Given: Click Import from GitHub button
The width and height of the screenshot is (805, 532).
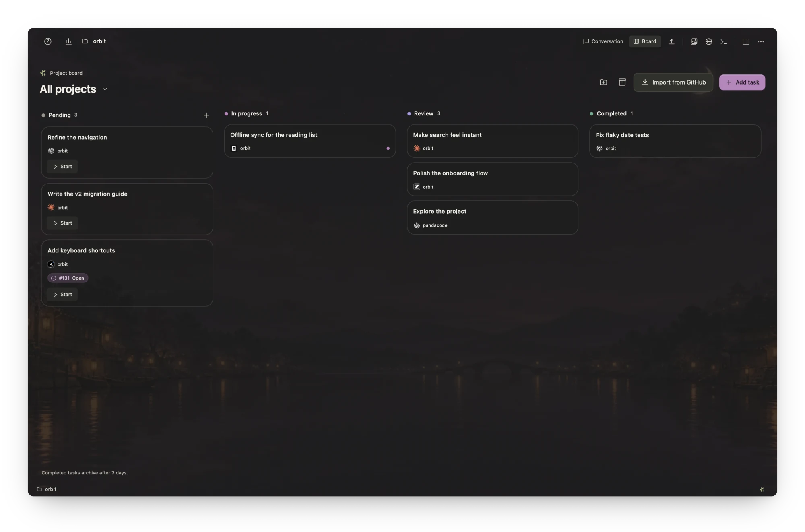Looking at the screenshot, I should point(673,82).
